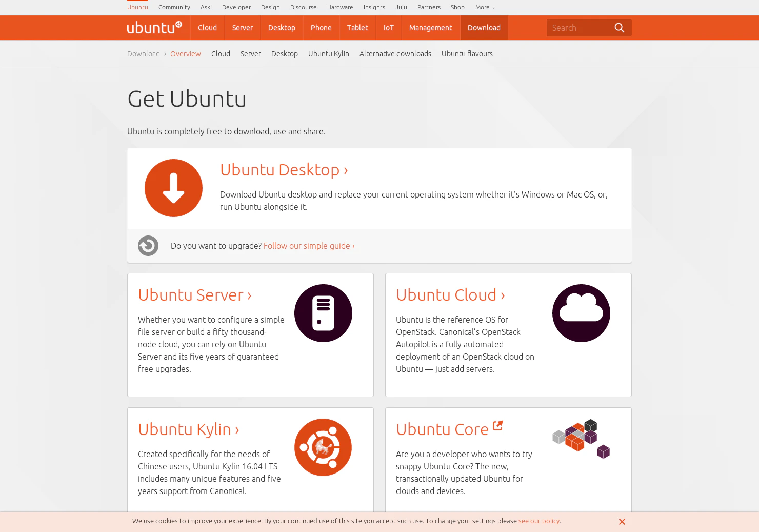
Task: Select Cloud in the sub-navigation
Action: click(221, 54)
